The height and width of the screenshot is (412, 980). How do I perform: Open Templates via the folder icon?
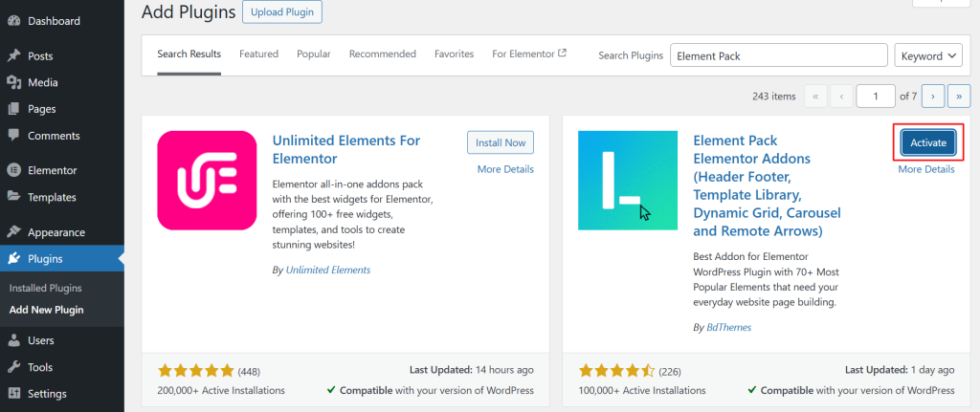pos(13,197)
